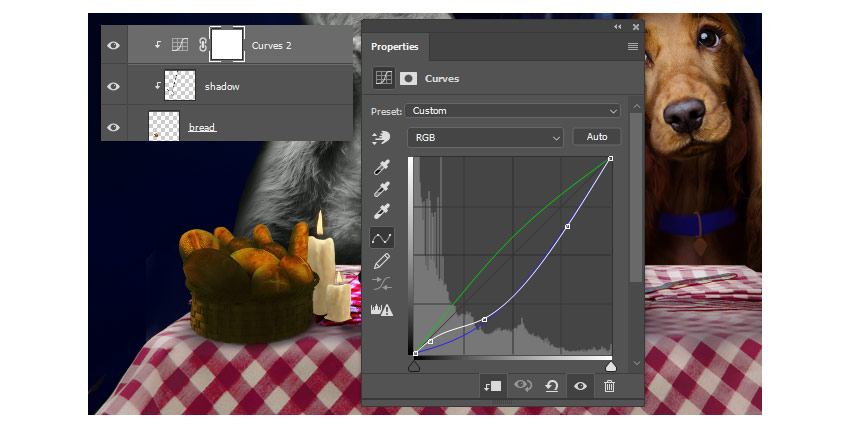Screen dimensions: 850x428
Task: Click the white input slider triangle
Action: 611,367
